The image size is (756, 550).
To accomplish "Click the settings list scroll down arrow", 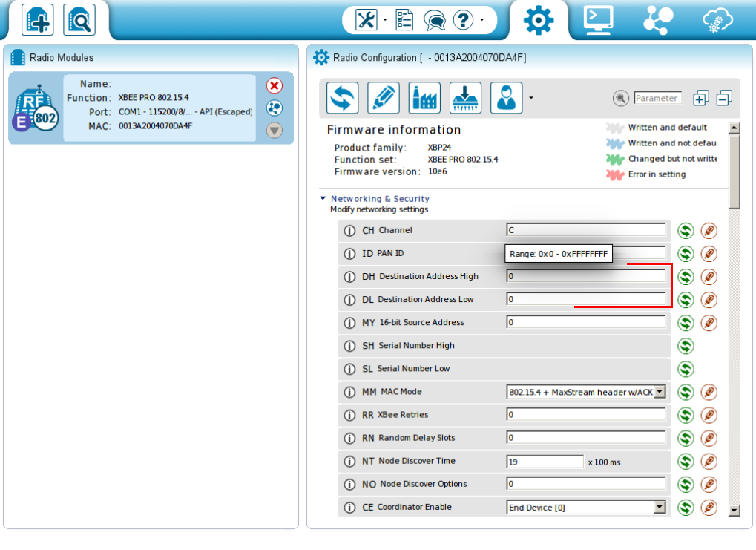I will point(734,511).
